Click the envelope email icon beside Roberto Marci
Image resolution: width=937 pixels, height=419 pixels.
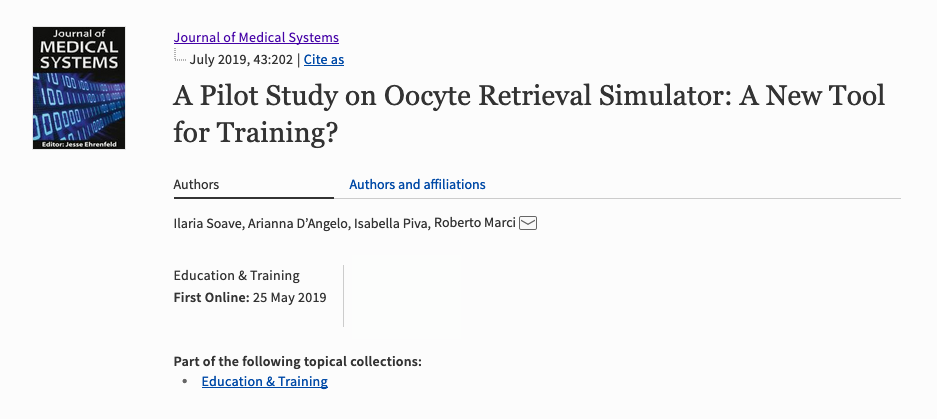tap(528, 223)
